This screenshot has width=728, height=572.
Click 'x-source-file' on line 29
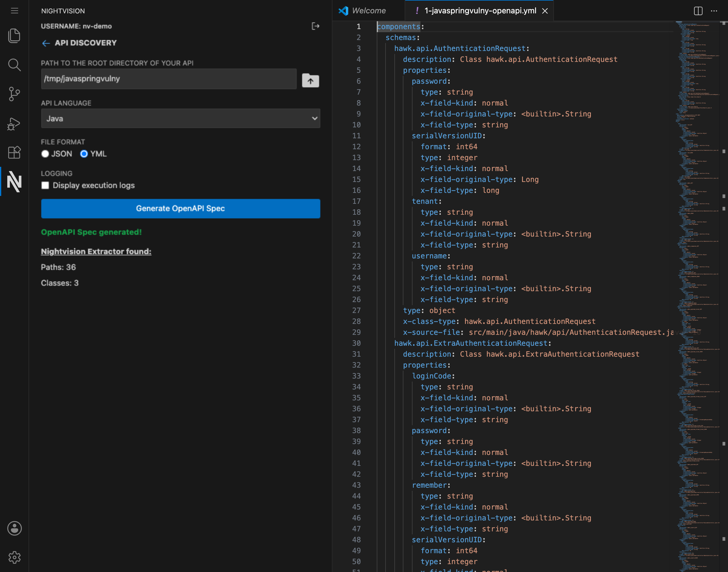[431, 332]
